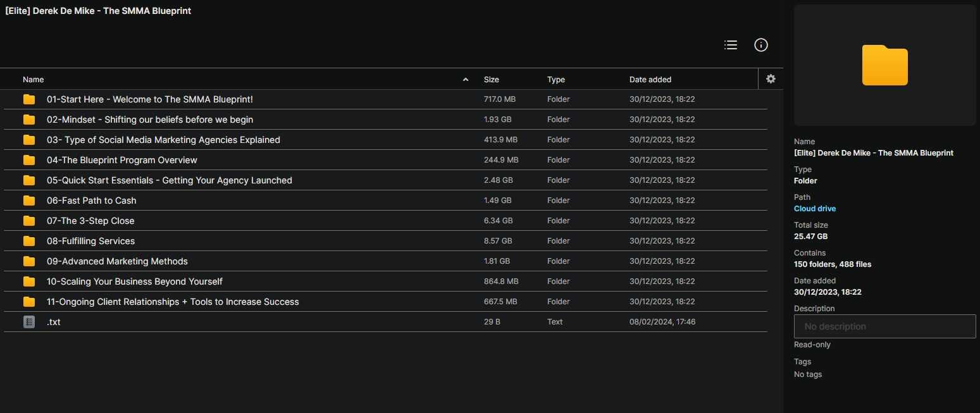This screenshot has height=413, width=980.
Task: Click the 717.0 MB size value
Action: click(x=500, y=99)
